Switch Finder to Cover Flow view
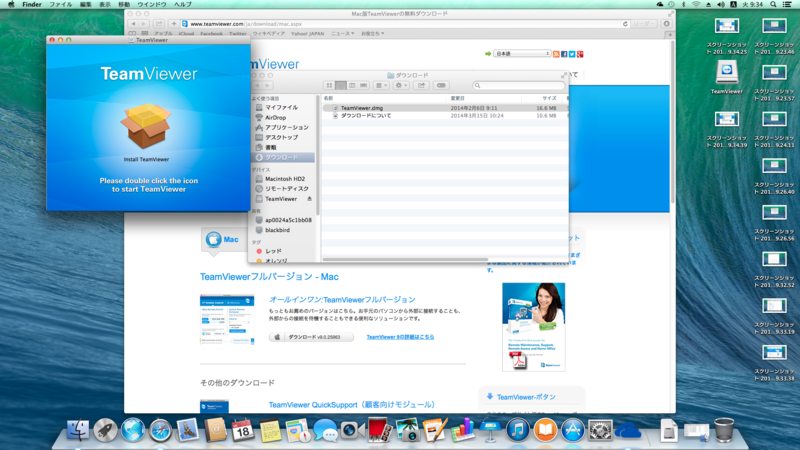Viewport: 800px width, 450px height. point(363,86)
